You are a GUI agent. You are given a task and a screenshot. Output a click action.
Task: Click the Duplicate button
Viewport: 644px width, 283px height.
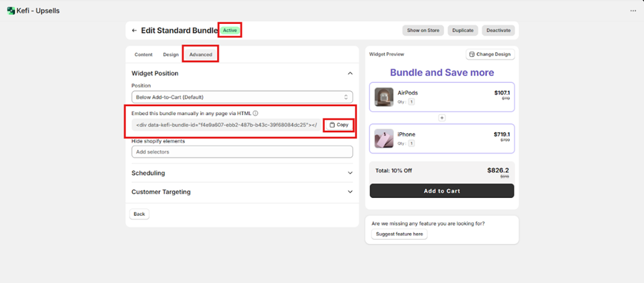(x=463, y=30)
